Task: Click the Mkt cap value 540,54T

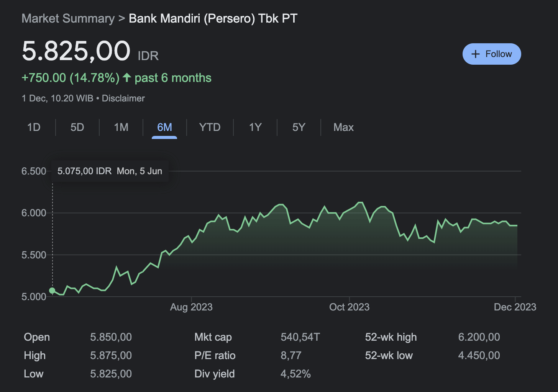Action: coord(300,337)
